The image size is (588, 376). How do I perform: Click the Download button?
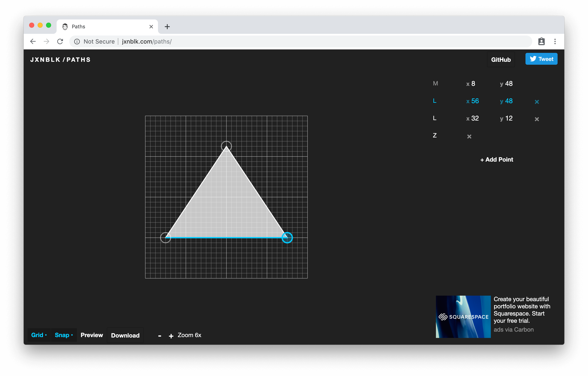click(x=125, y=335)
